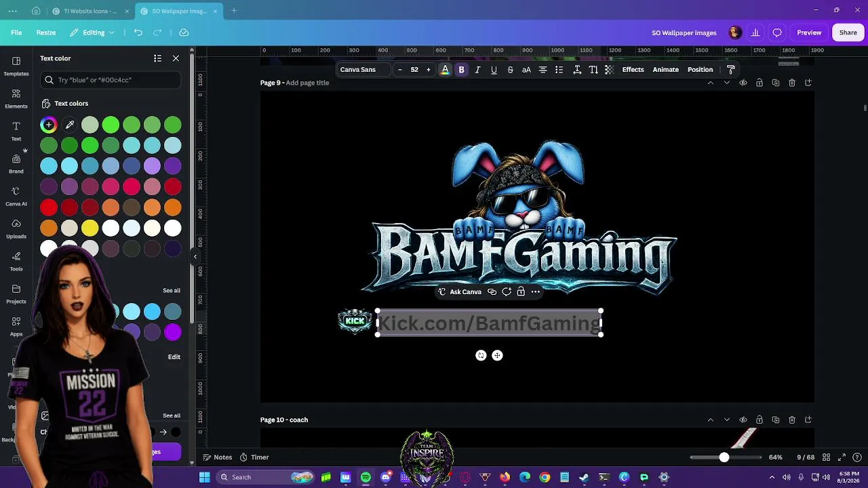This screenshot has height=488, width=868.
Task: Open the analytics chart icon
Action: pyautogui.click(x=755, y=33)
